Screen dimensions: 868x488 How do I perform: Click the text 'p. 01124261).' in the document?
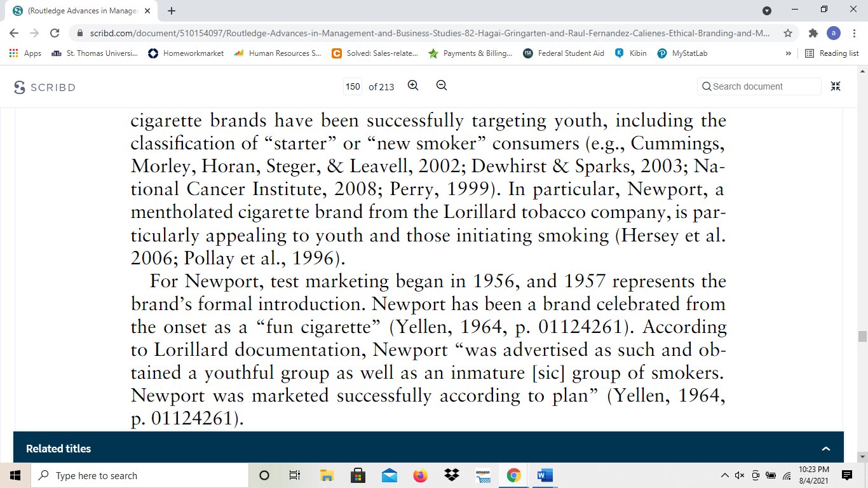tap(187, 419)
